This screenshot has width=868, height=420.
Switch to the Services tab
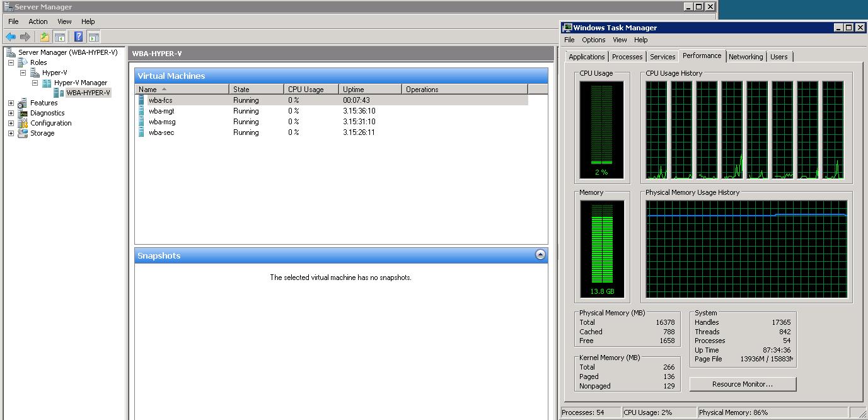[663, 57]
